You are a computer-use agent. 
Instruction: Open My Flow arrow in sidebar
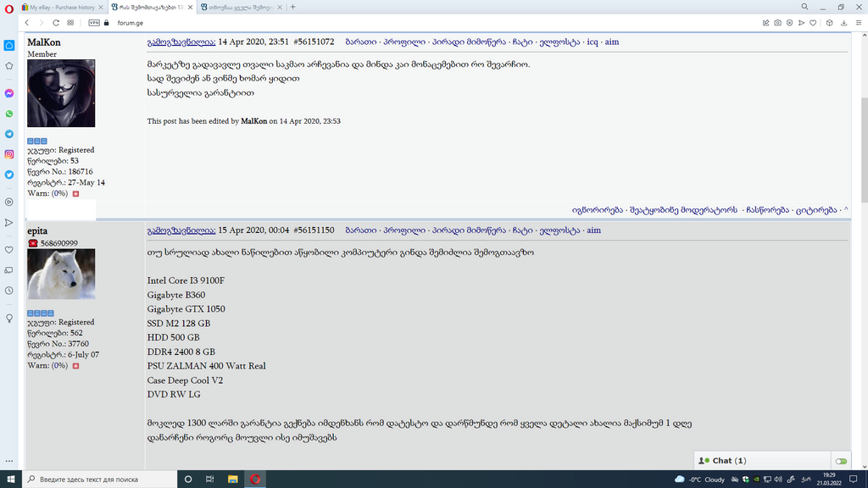pos(9,223)
